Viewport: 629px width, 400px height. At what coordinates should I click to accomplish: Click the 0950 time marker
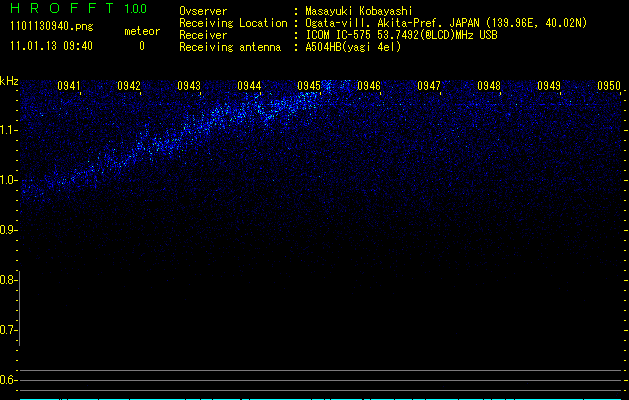point(609,86)
